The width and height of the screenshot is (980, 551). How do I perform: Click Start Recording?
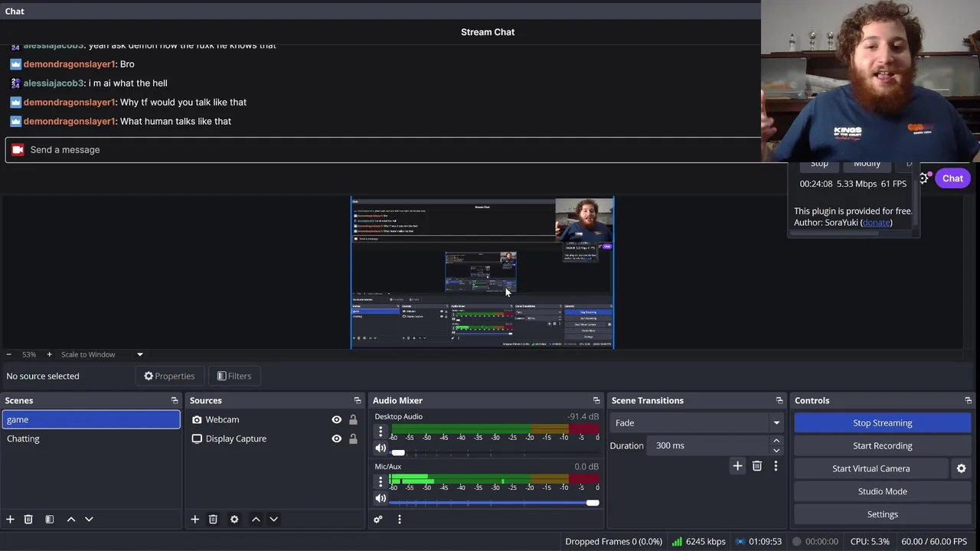tap(882, 445)
